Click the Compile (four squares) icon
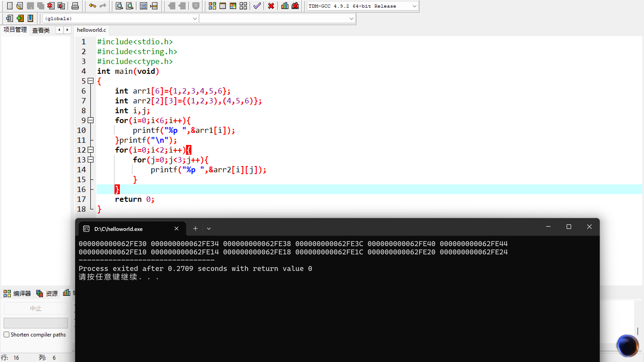 coord(212,6)
